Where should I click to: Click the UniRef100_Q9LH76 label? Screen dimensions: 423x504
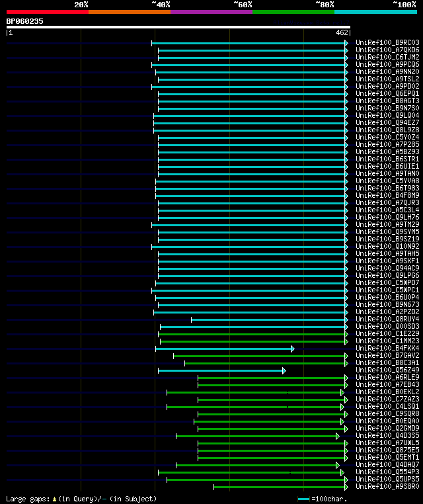[x=387, y=218]
